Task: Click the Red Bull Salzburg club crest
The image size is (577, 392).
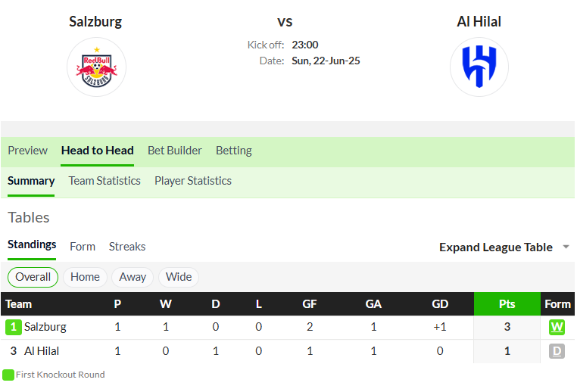Action: coord(96,67)
